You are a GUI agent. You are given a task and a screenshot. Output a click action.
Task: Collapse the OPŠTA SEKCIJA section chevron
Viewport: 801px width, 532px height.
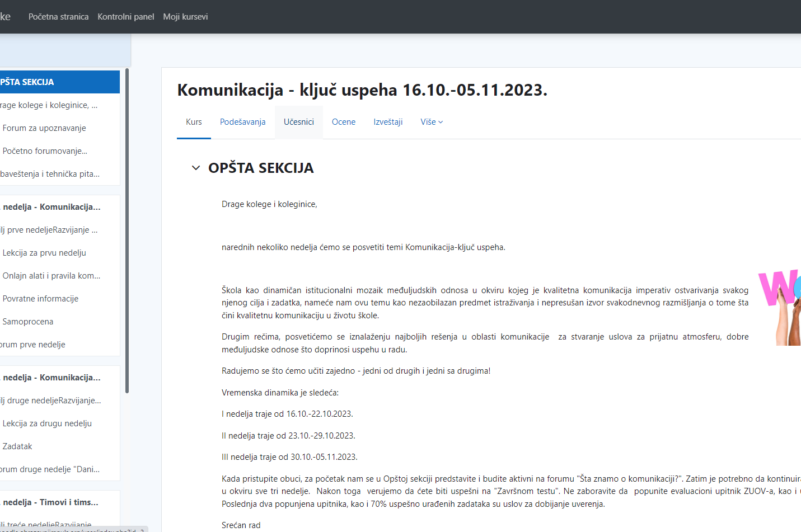195,168
